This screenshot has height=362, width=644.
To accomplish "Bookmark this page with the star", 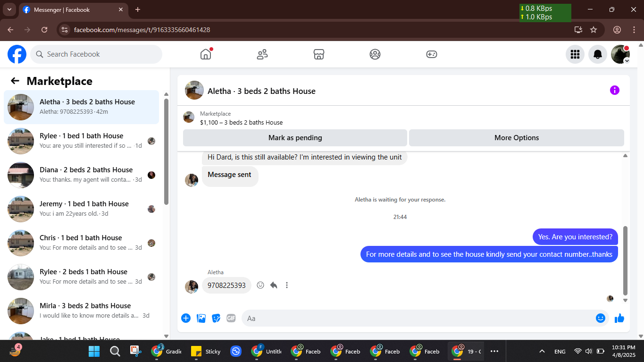I will point(594,30).
